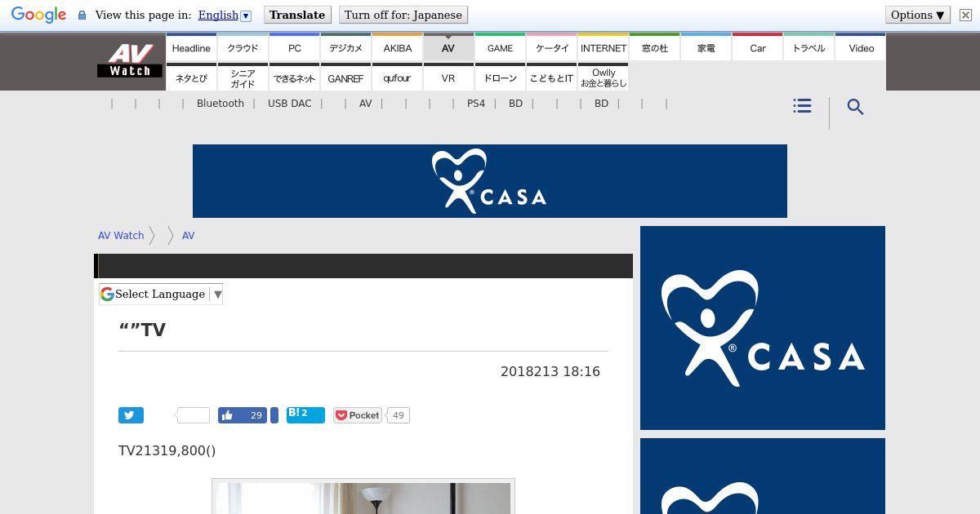This screenshot has width=980, height=514.
Task: Open the トラベル tab
Action: (808, 48)
